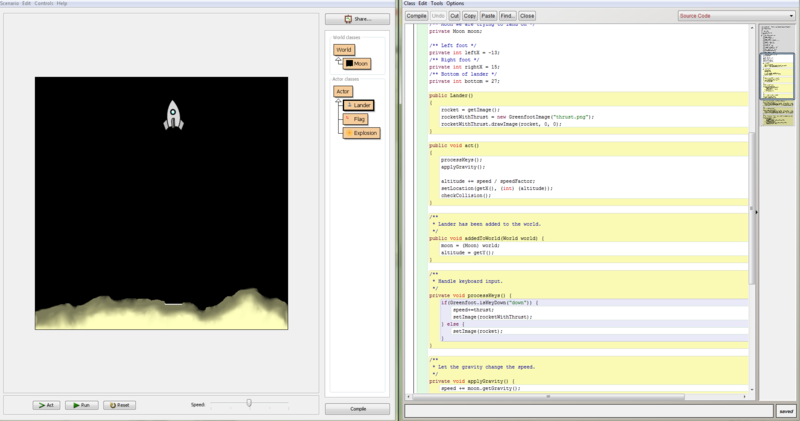The height and width of the screenshot is (421, 800).
Task: Select the Lander actor class
Action: point(357,105)
